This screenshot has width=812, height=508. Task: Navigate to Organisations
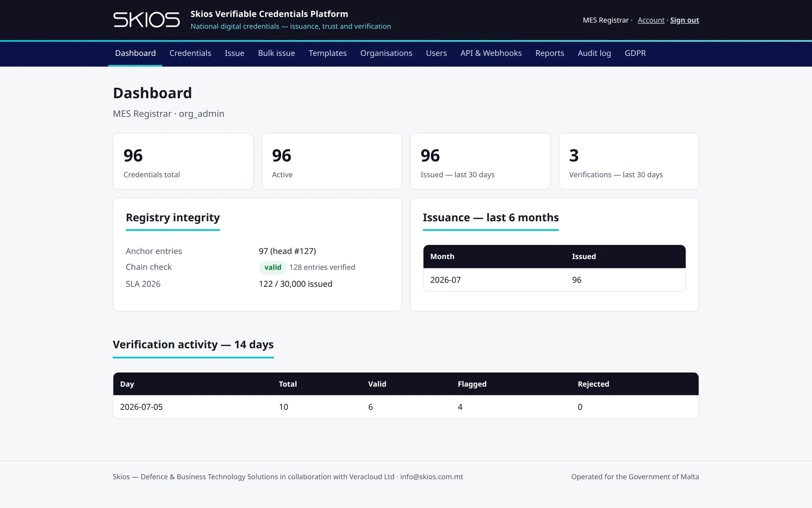tap(386, 53)
